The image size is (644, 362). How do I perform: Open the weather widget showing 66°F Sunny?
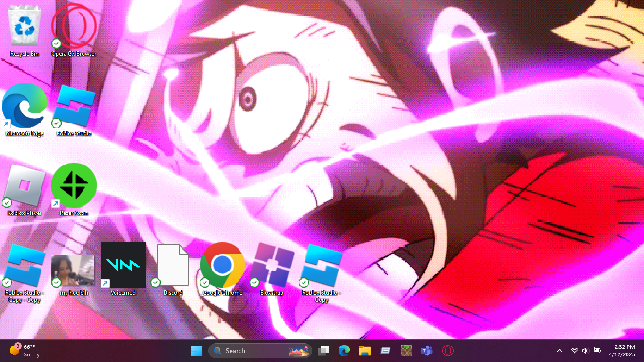tap(25, 351)
